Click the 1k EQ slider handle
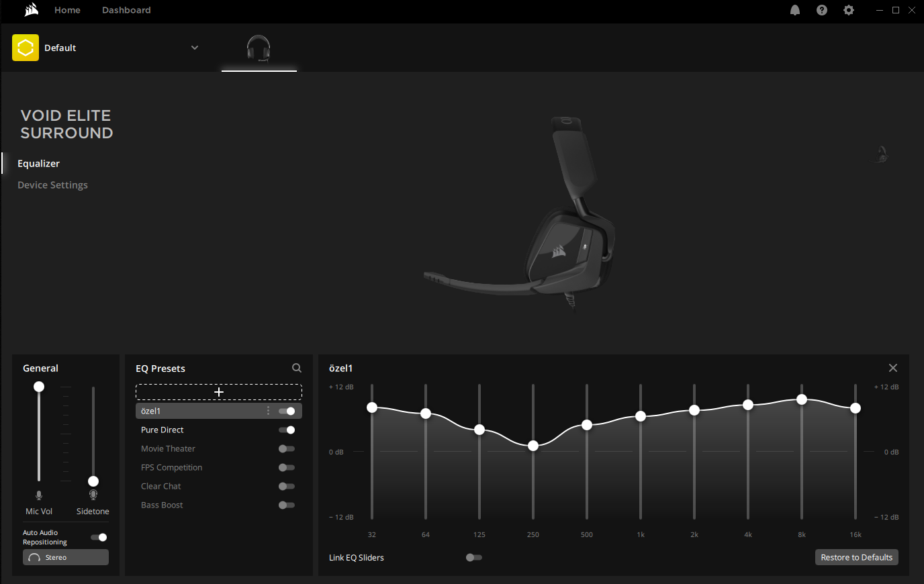 pos(641,416)
